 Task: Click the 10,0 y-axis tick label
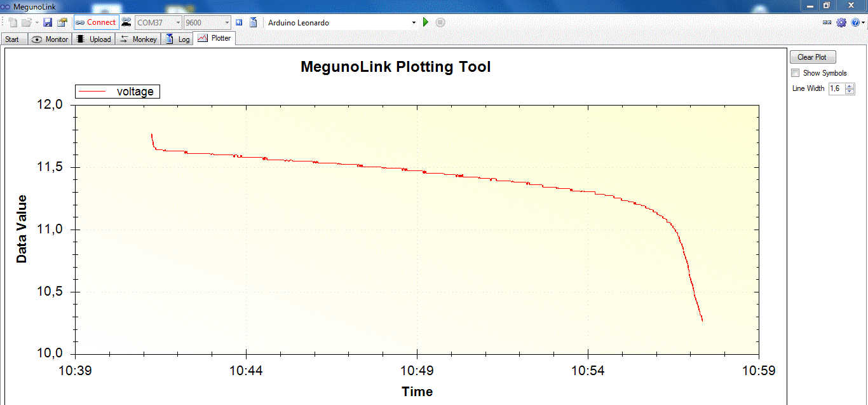pos(50,354)
